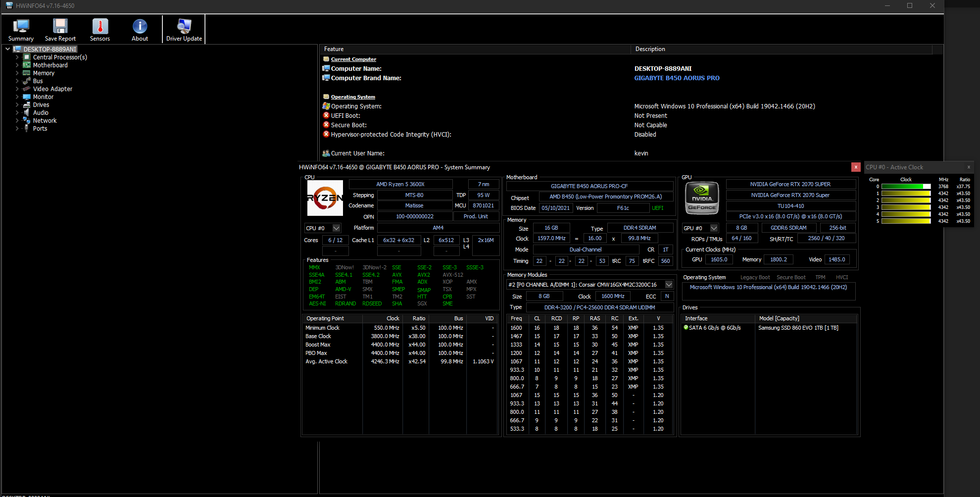Screen dimensions: 980x497
Task: Click the DESKTOP-8889ANI computer icon in tree
Action: click(x=17, y=50)
